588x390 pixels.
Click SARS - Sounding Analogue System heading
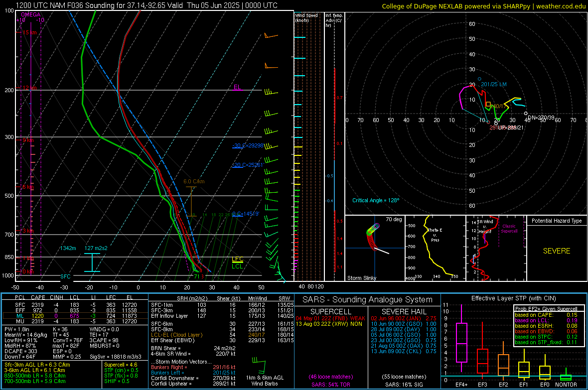(x=367, y=300)
